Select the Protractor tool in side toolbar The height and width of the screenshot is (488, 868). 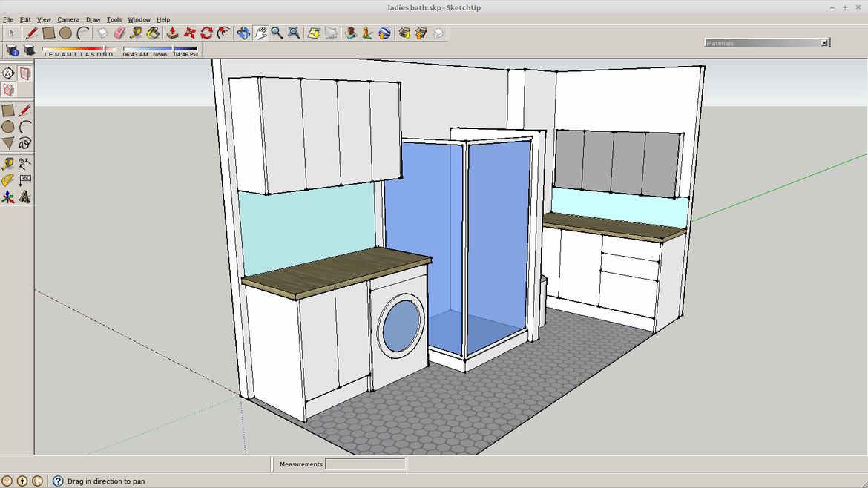tap(8, 180)
